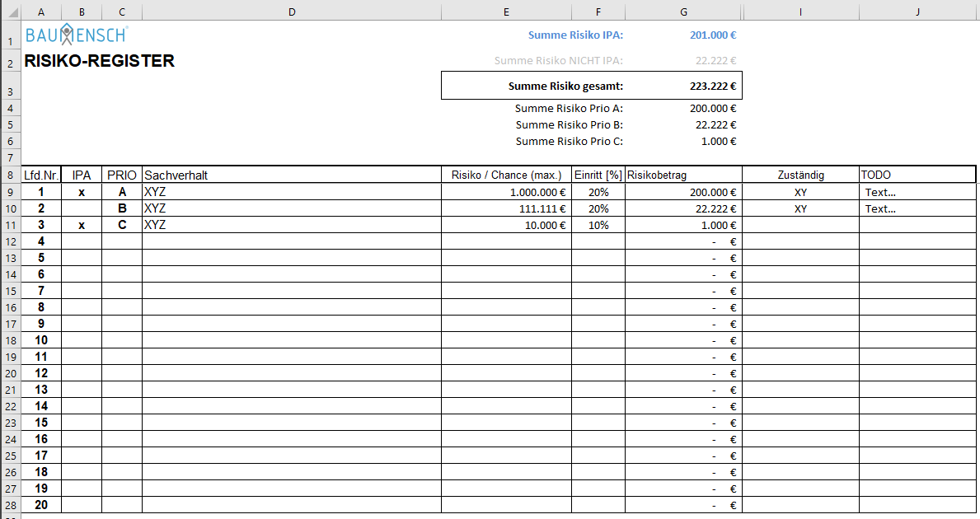
Task: Select column G header
Action: (x=683, y=12)
